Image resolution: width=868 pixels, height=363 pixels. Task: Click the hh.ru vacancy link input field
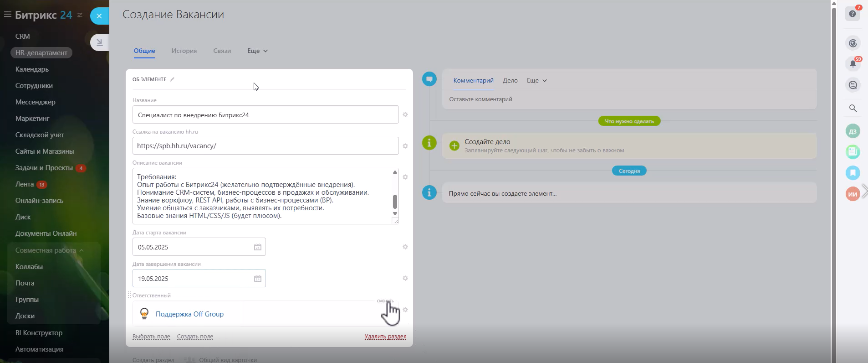(266, 146)
